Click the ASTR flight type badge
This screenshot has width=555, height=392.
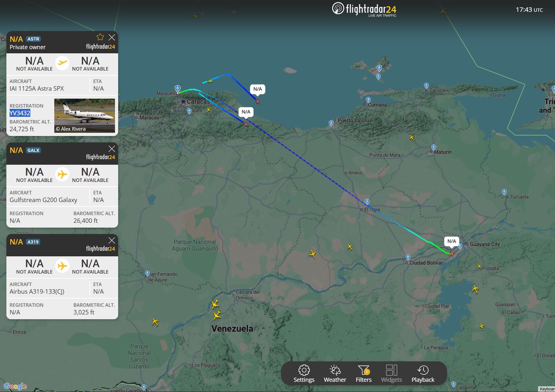(34, 39)
